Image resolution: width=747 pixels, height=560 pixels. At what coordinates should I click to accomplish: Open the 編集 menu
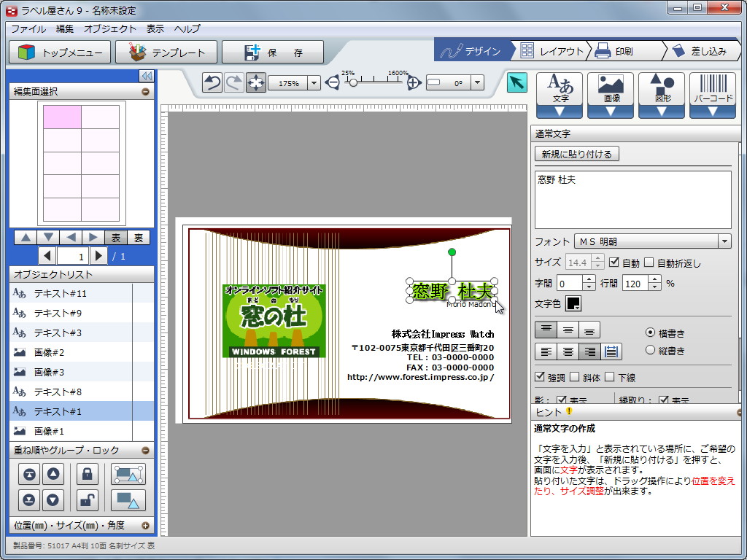click(65, 28)
